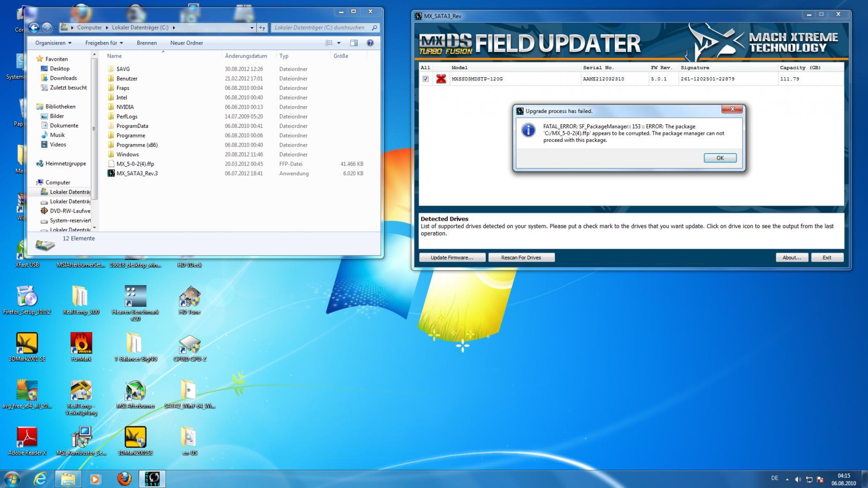Select DVD-RW-Laufwerk in navigation pane
Viewport: 868px width, 488px height.
(x=70, y=211)
